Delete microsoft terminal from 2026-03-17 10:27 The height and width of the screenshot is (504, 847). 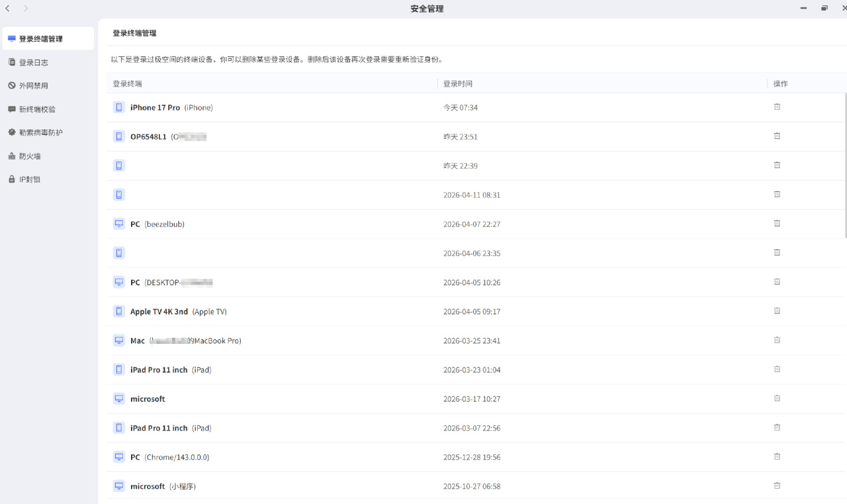777,398
